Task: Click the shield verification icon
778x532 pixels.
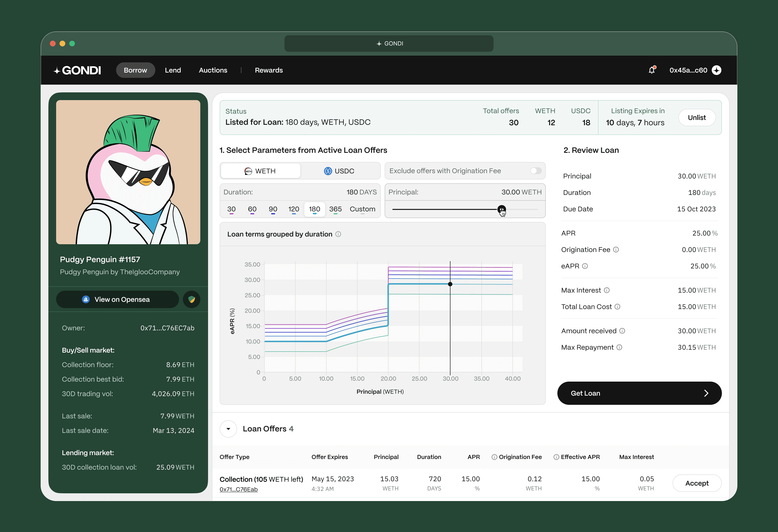Action: 192,299
